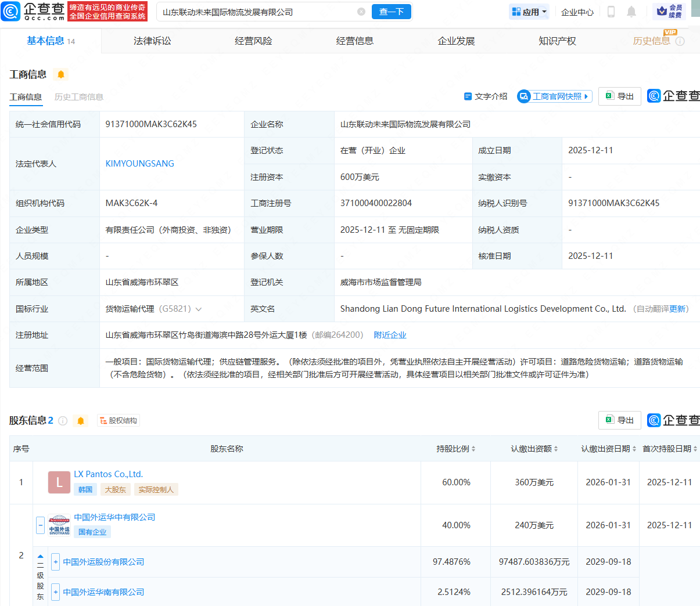The width and height of the screenshot is (700, 606).
Task: Open the 应用 dropdown menu
Action: (529, 12)
